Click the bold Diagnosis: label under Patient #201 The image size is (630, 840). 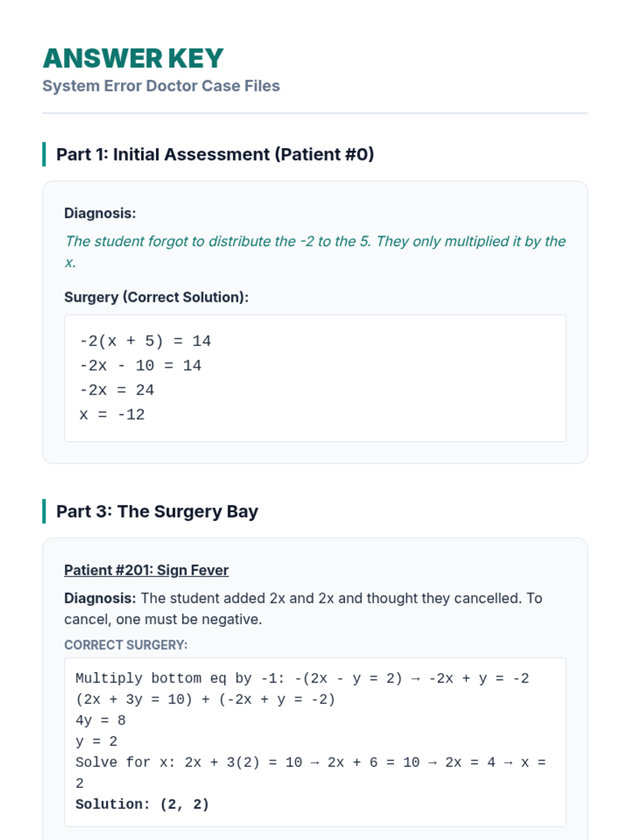click(100, 598)
